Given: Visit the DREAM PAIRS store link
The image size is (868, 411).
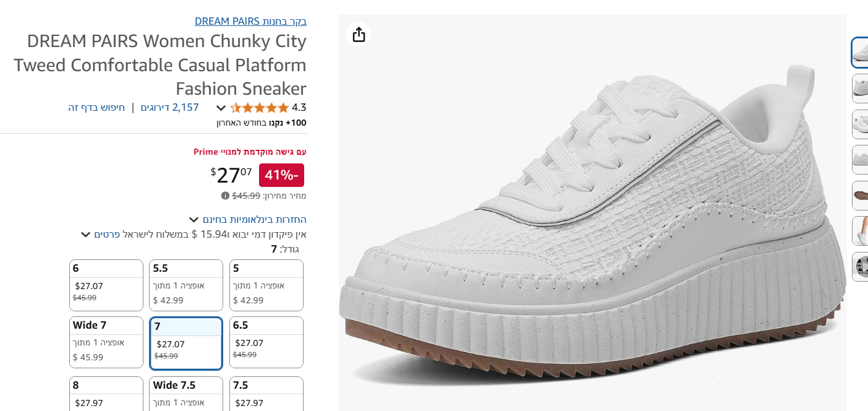Looking at the screenshot, I should [x=250, y=21].
